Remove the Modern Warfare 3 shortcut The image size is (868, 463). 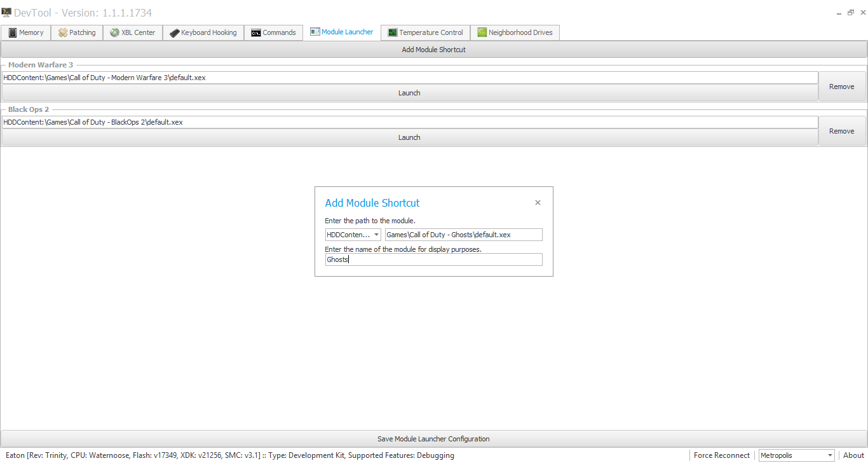coord(842,86)
